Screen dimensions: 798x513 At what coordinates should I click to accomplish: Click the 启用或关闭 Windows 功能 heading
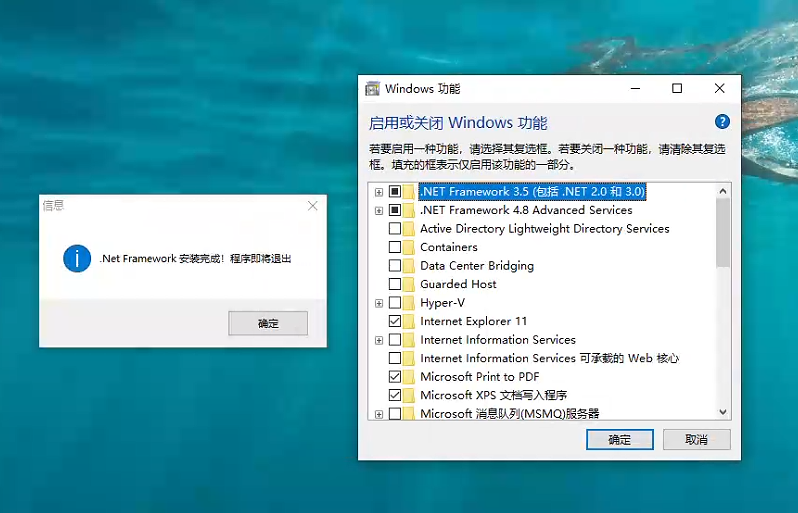458,123
